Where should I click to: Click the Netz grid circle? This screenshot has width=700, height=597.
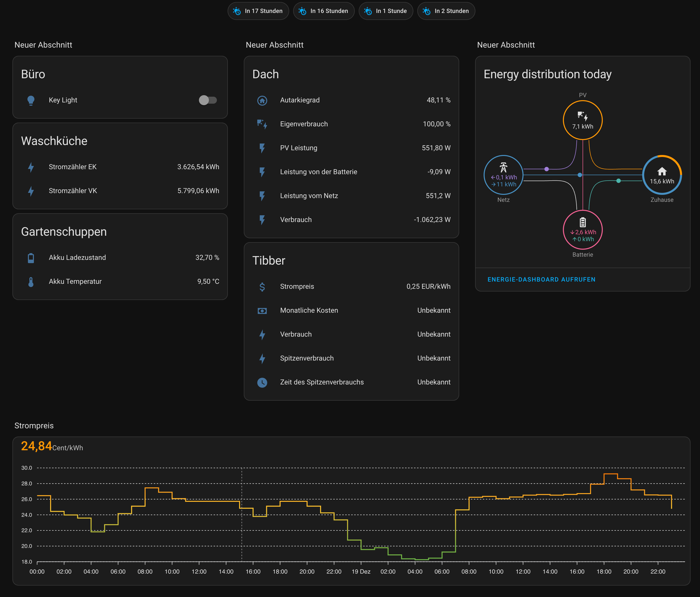click(x=503, y=175)
